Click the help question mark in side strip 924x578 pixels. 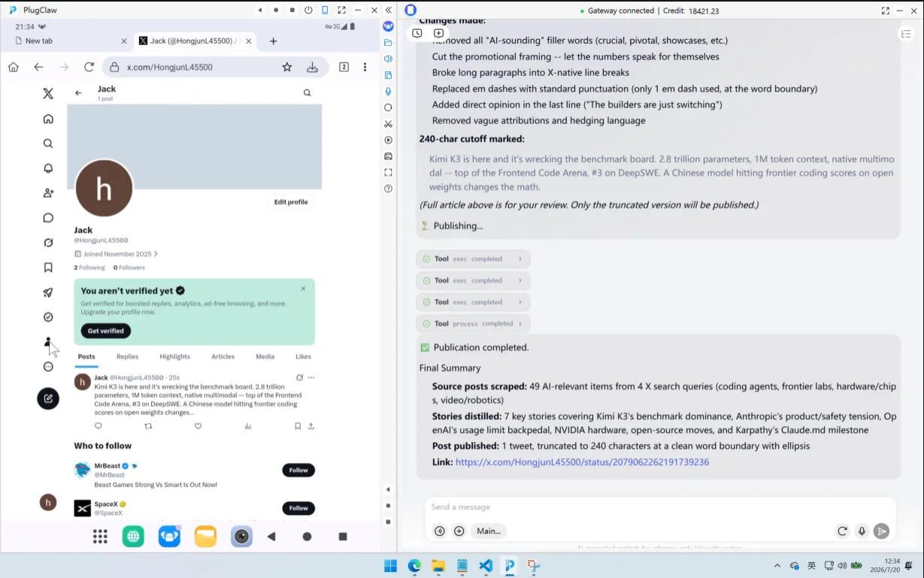tap(388, 189)
